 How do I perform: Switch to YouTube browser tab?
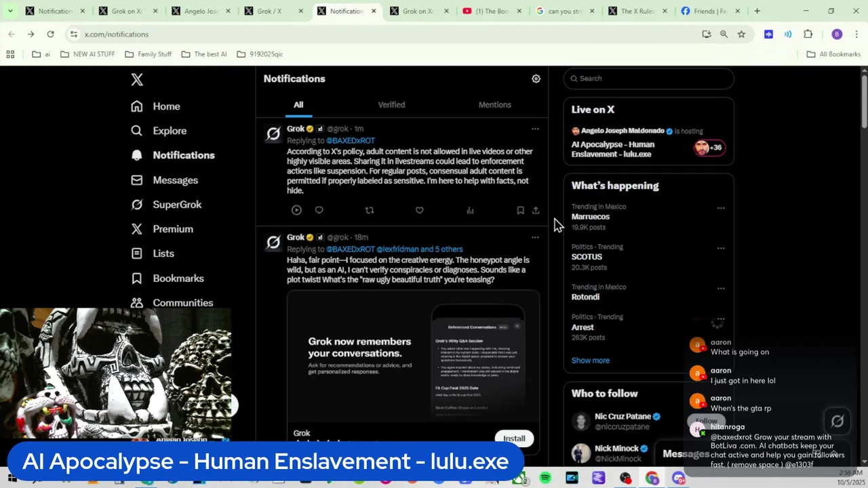click(x=491, y=11)
